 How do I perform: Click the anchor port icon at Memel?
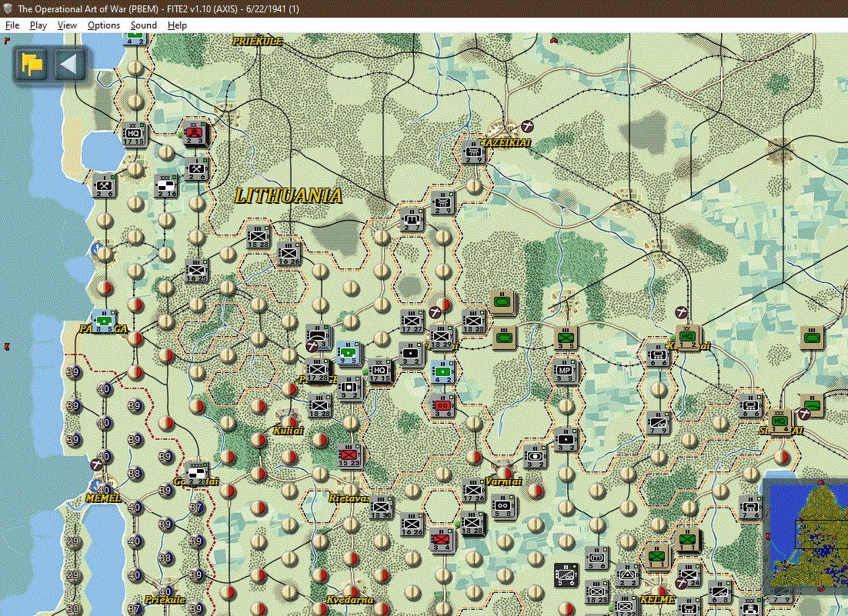click(98, 484)
